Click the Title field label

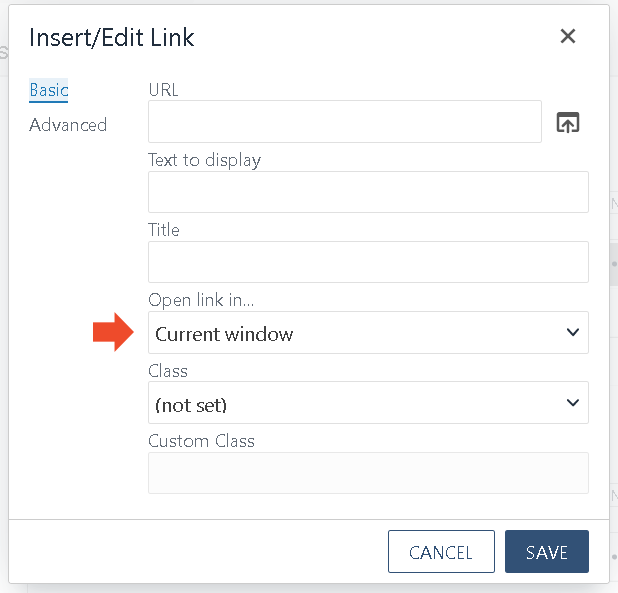click(164, 230)
